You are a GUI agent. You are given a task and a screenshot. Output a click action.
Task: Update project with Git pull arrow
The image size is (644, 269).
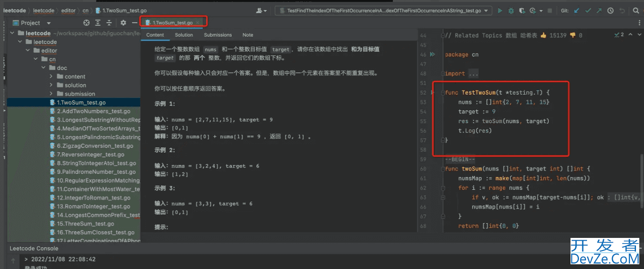pos(577,10)
